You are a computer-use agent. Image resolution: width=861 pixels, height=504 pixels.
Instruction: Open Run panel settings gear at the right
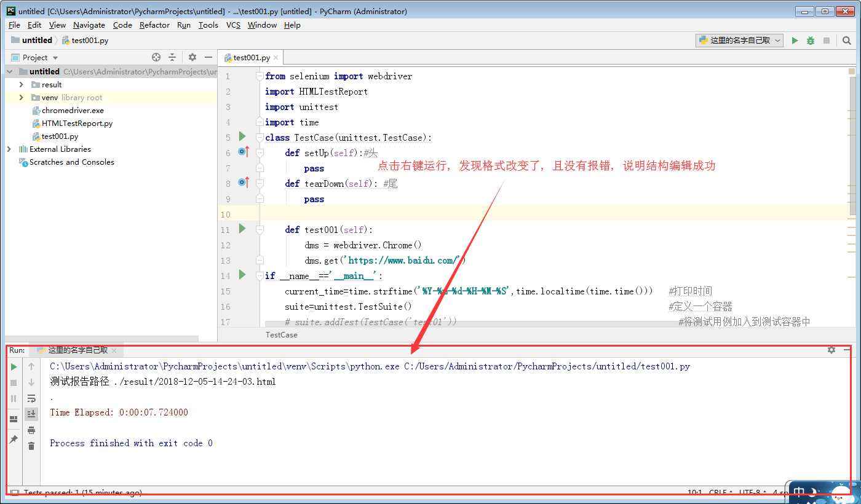(x=831, y=350)
